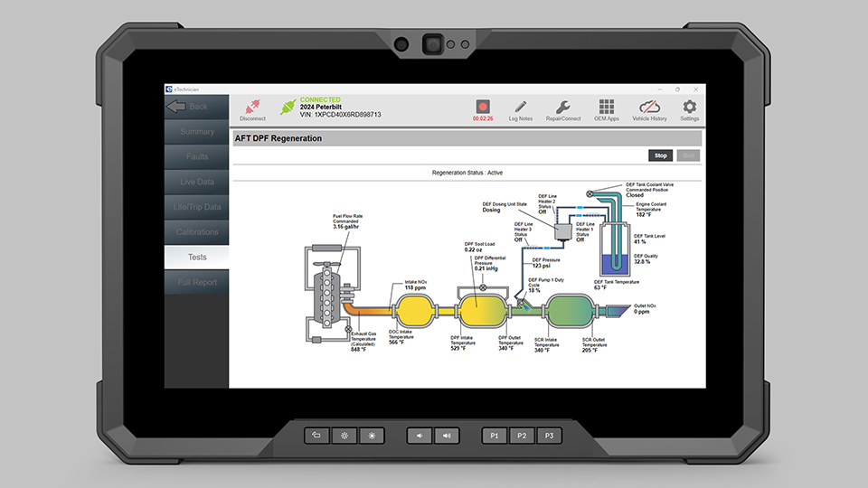The height and width of the screenshot is (488, 868).
Task: Stop the DPF regeneration test
Action: click(x=660, y=155)
